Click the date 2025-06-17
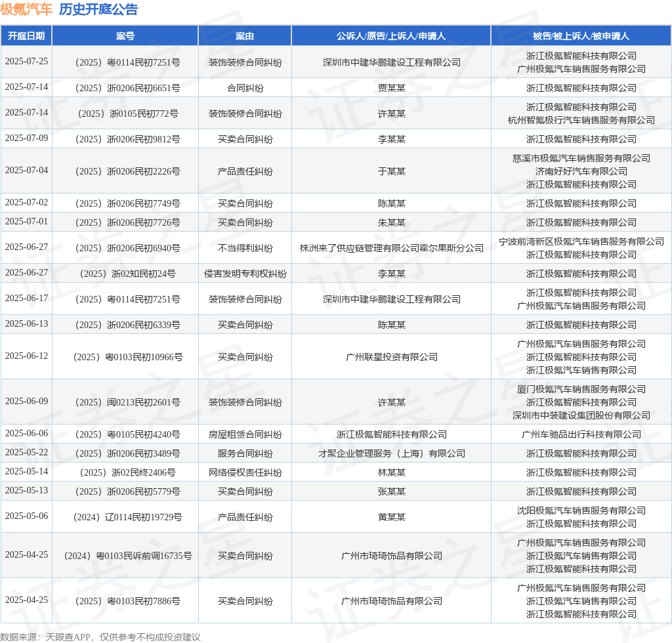The height and width of the screenshot is (643, 672). click(26, 298)
